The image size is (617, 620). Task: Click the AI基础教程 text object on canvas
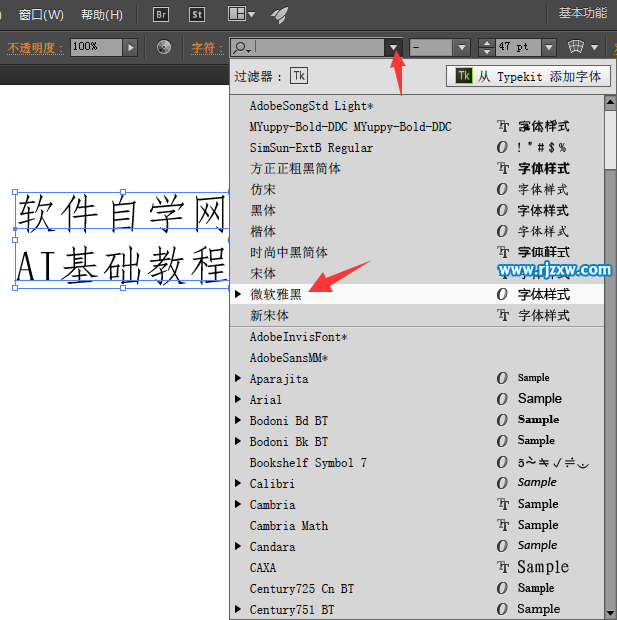pyautogui.click(x=122, y=264)
